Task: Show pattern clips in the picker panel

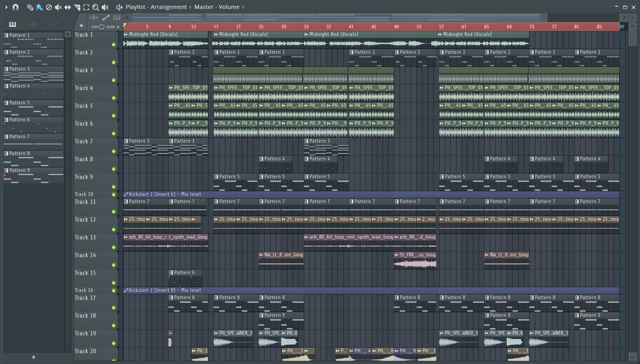Action: point(12,24)
